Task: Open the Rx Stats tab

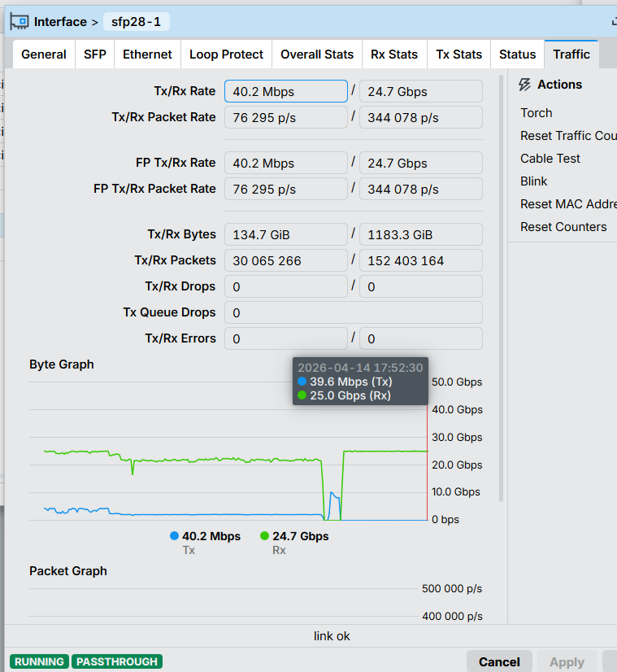Action: click(x=394, y=55)
